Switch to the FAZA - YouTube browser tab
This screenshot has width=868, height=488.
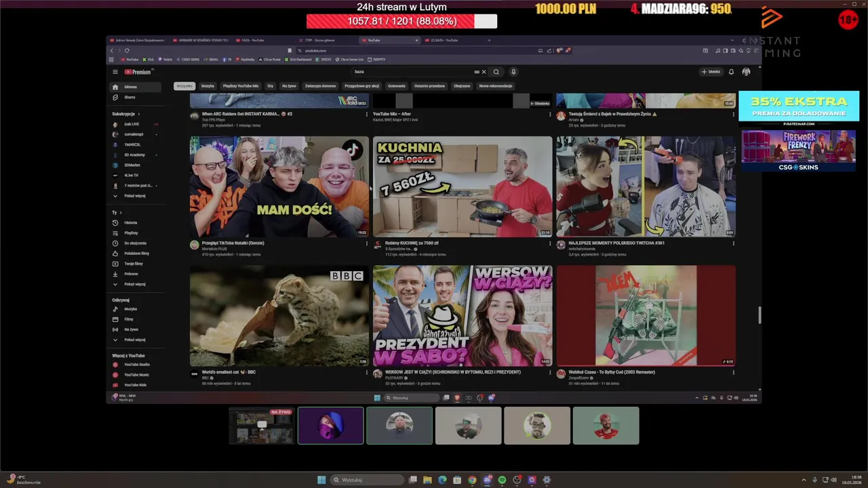coord(264,40)
